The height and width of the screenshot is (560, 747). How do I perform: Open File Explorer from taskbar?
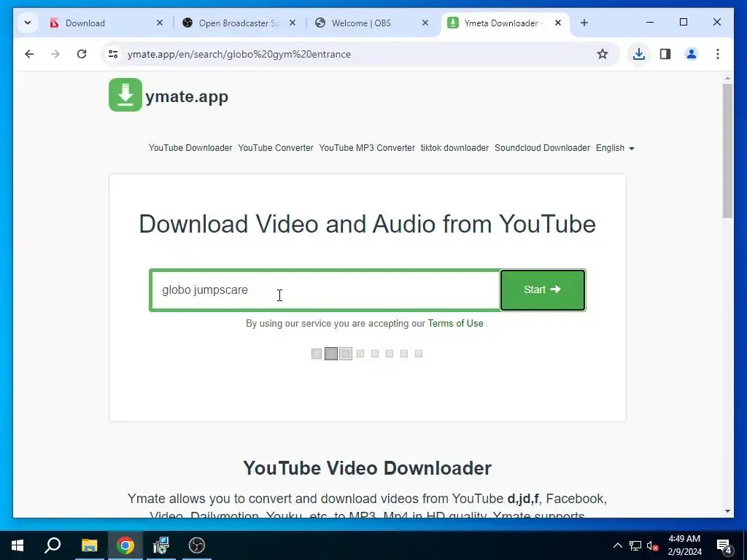pyautogui.click(x=89, y=545)
